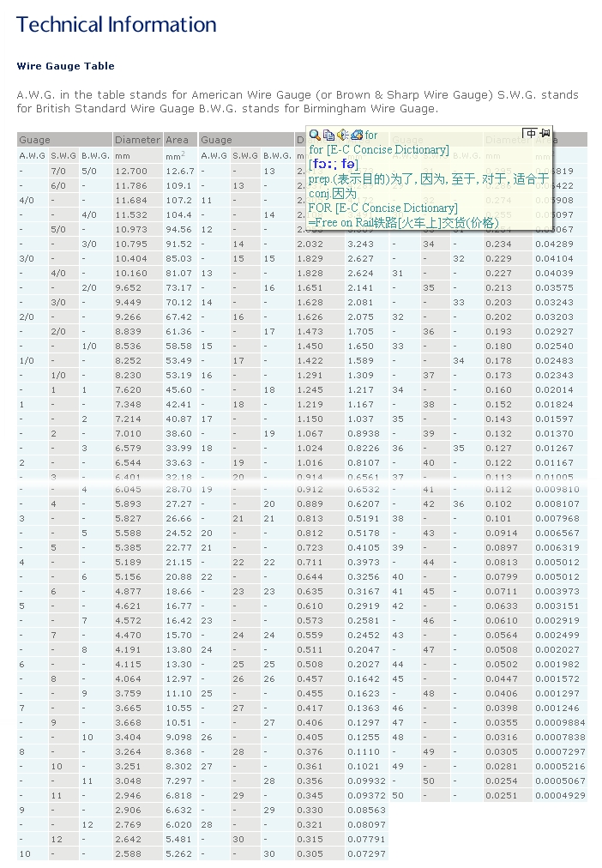Click the 'prep.(表示目的)为了' definition line
This screenshot has width=602, height=868.
(429, 178)
